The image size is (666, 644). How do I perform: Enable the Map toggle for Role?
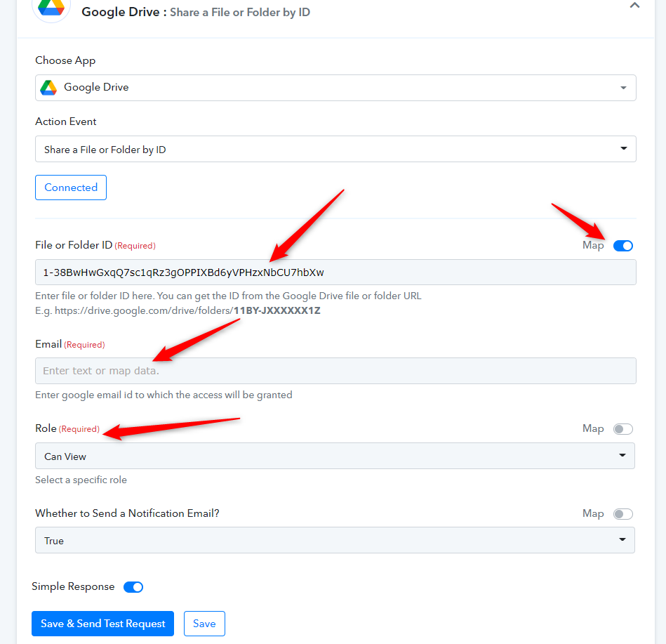click(x=622, y=429)
